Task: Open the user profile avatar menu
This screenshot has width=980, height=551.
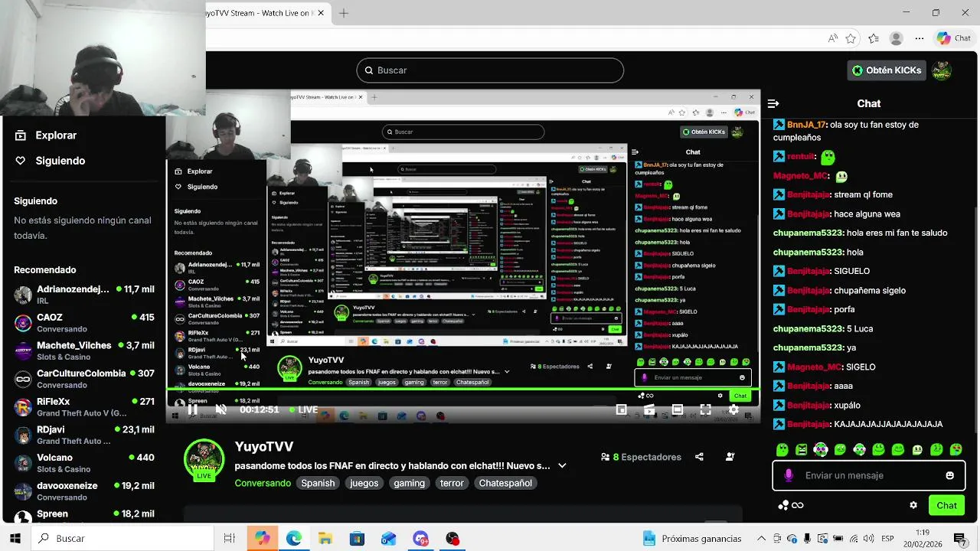Action: point(942,70)
